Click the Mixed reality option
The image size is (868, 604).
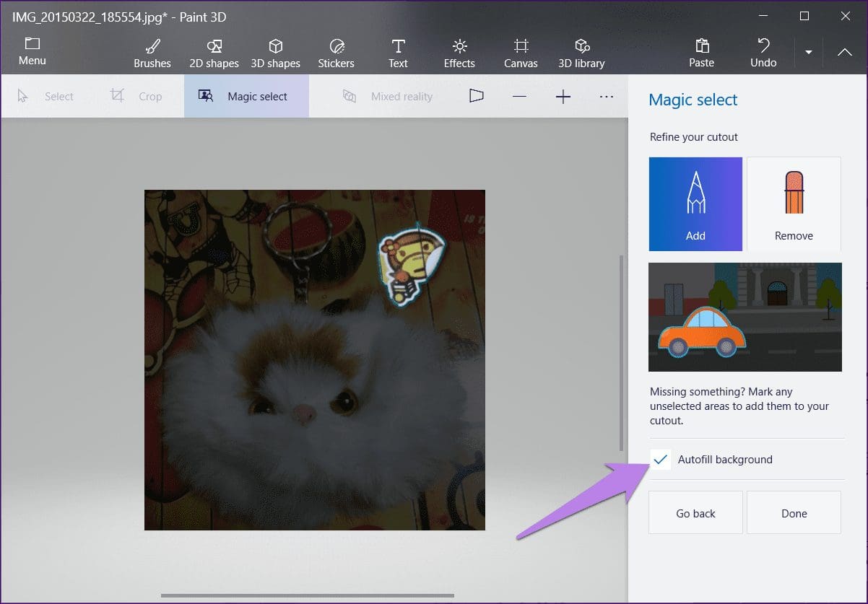[x=388, y=96]
